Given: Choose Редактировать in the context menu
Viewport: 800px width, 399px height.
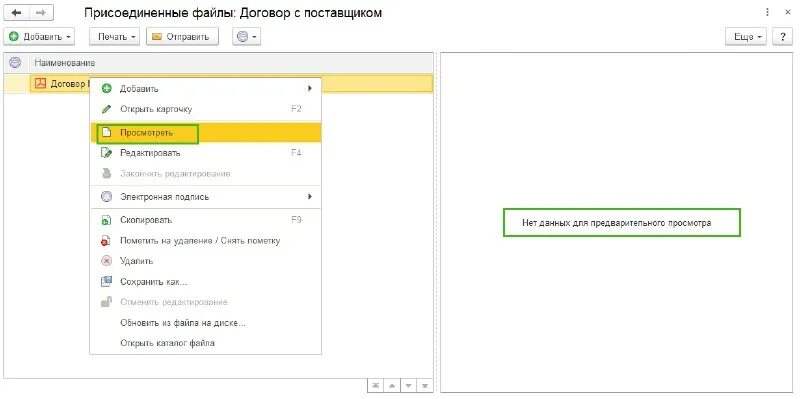Looking at the screenshot, I should pos(206,153).
